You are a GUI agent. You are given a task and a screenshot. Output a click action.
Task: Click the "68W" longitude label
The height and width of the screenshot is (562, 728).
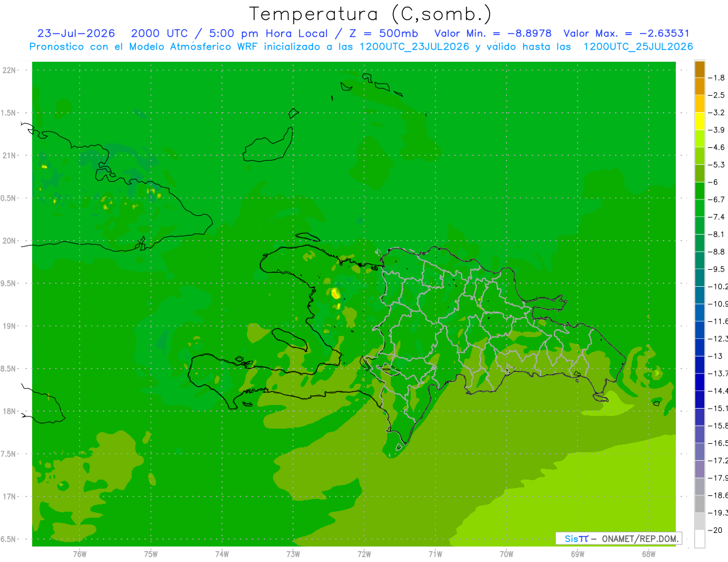tap(649, 554)
